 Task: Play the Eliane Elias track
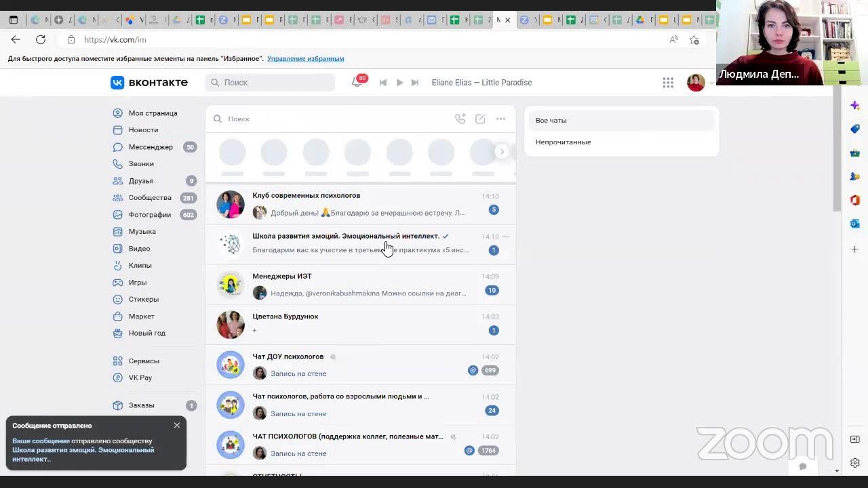(x=399, y=83)
